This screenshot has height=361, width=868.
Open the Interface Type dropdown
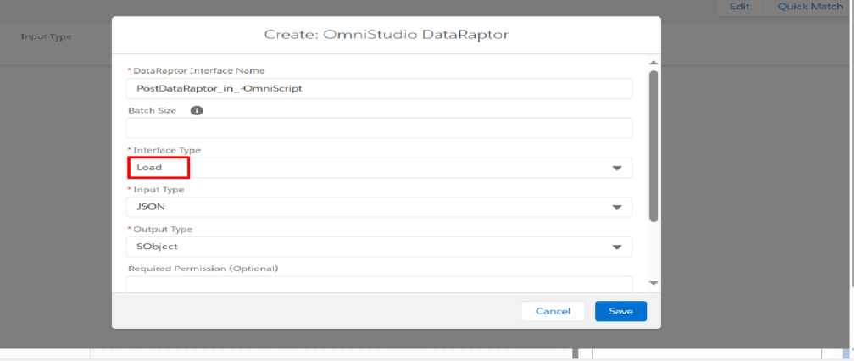click(379, 168)
